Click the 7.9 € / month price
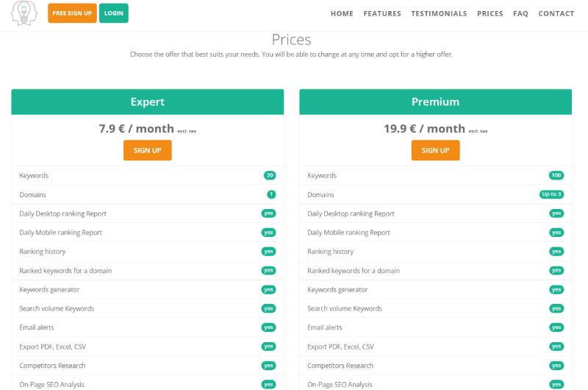 [x=136, y=129]
